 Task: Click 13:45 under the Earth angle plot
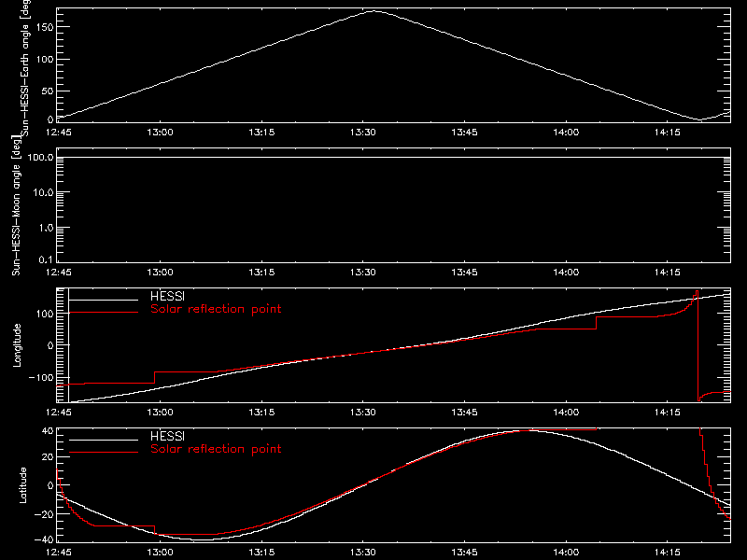tap(464, 132)
